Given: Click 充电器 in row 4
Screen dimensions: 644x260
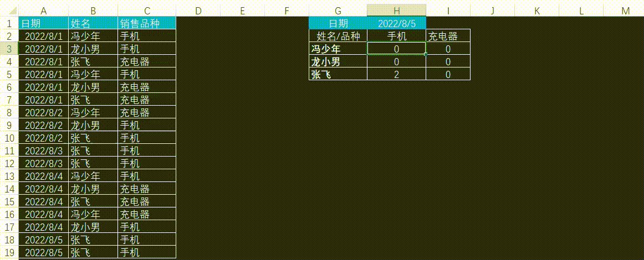Looking at the screenshot, I should pyautogui.click(x=147, y=61).
